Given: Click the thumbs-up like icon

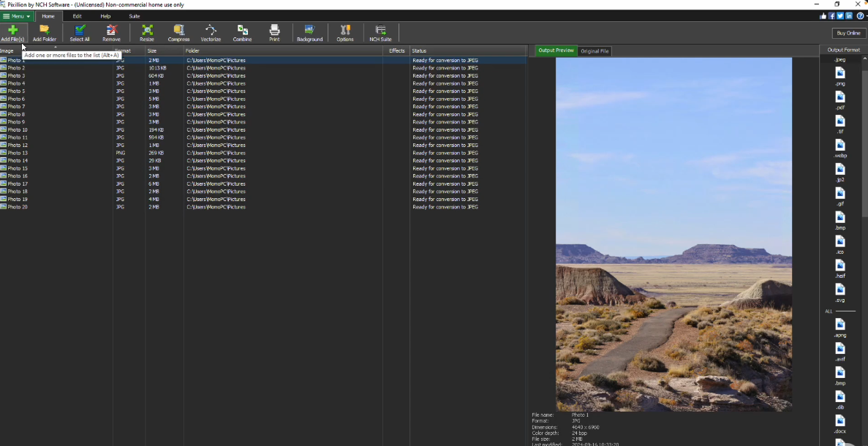Looking at the screenshot, I should click(823, 16).
